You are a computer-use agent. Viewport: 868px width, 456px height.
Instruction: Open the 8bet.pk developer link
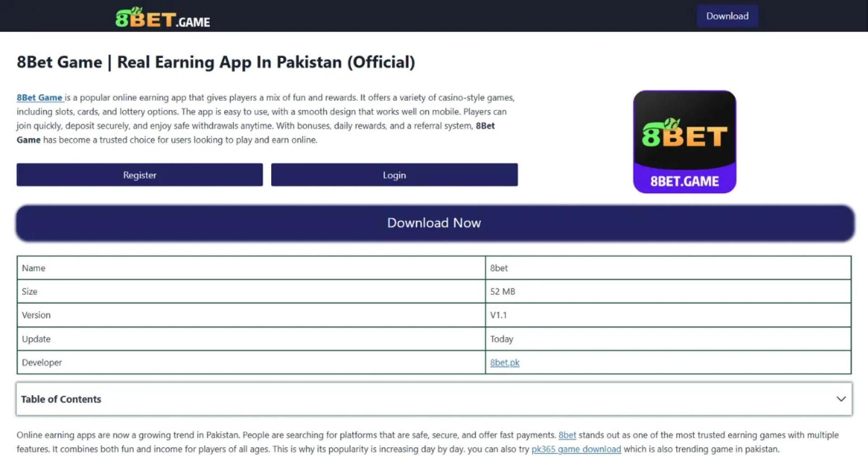505,362
